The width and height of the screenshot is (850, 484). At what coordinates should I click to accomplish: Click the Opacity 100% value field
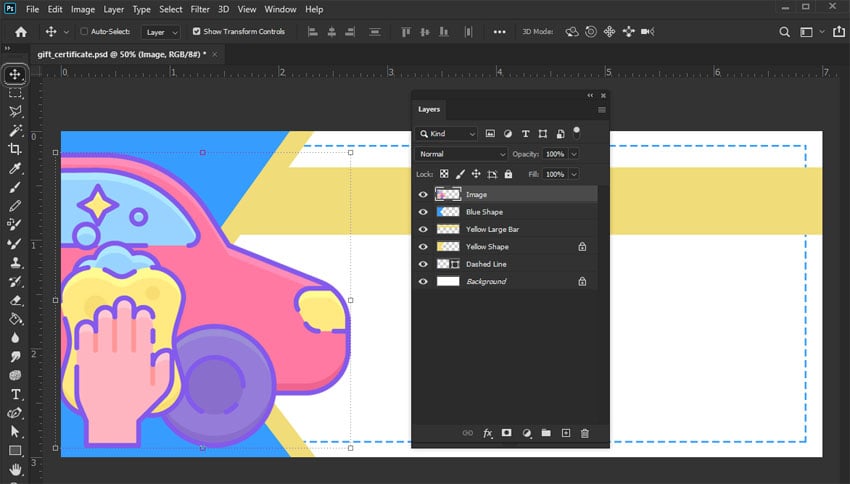(555, 154)
